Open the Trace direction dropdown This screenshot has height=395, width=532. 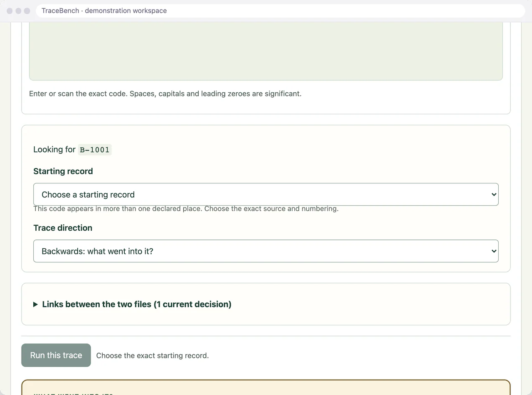coord(266,251)
